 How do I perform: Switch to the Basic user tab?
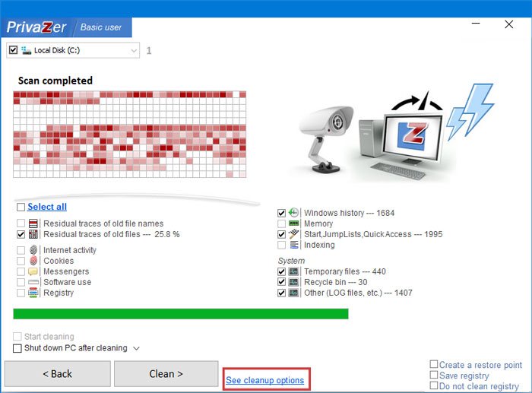pyautogui.click(x=101, y=27)
